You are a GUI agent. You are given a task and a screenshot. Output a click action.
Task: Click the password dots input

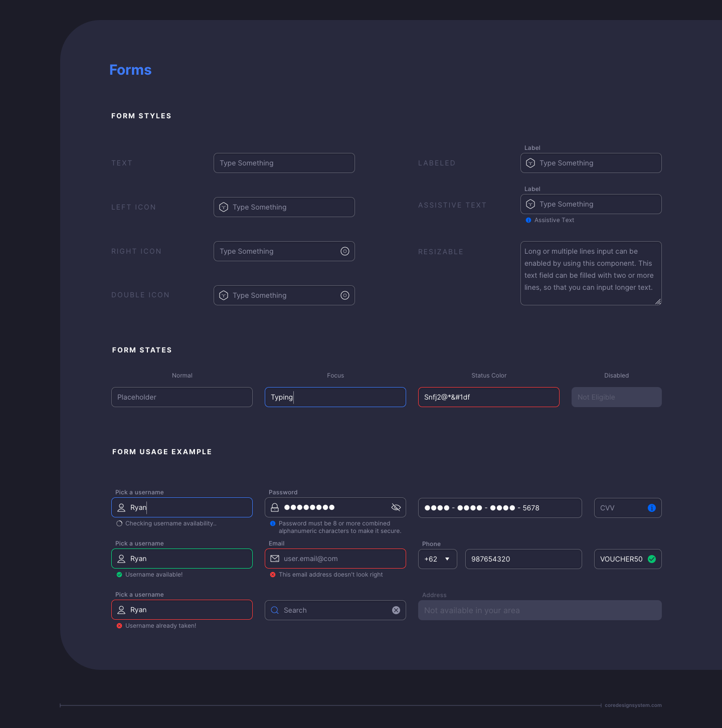[x=335, y=507]
